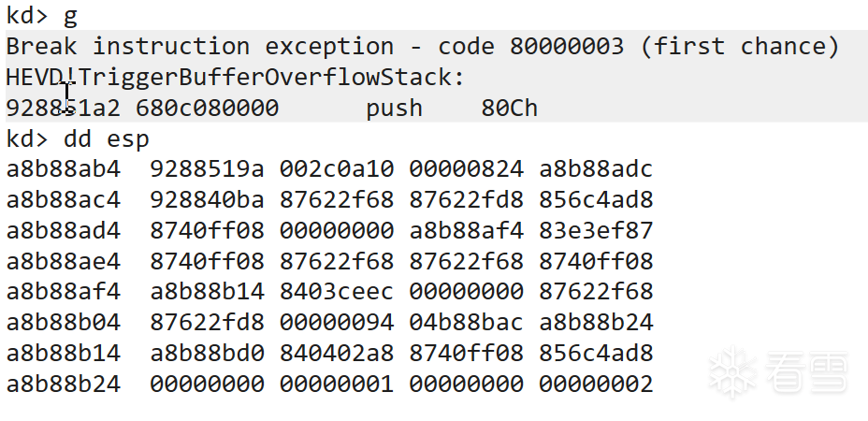Click the push 80Ch instruction text

[452, 108]
